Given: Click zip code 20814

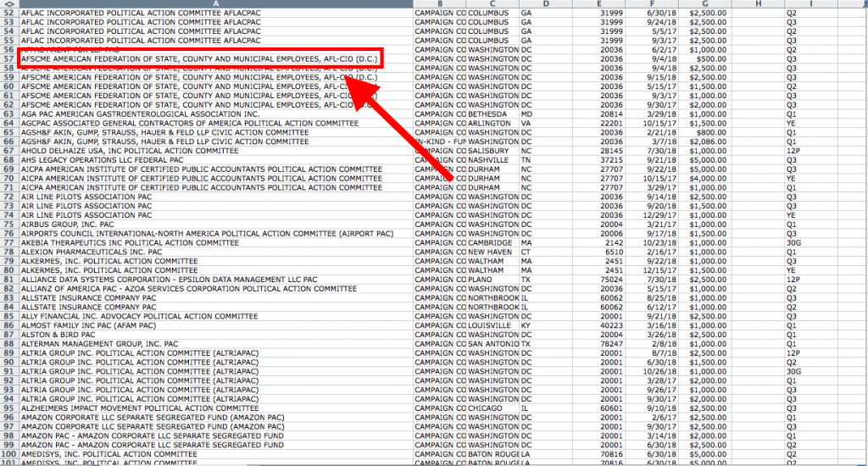Looking at the screenshot, I should 599,114.
